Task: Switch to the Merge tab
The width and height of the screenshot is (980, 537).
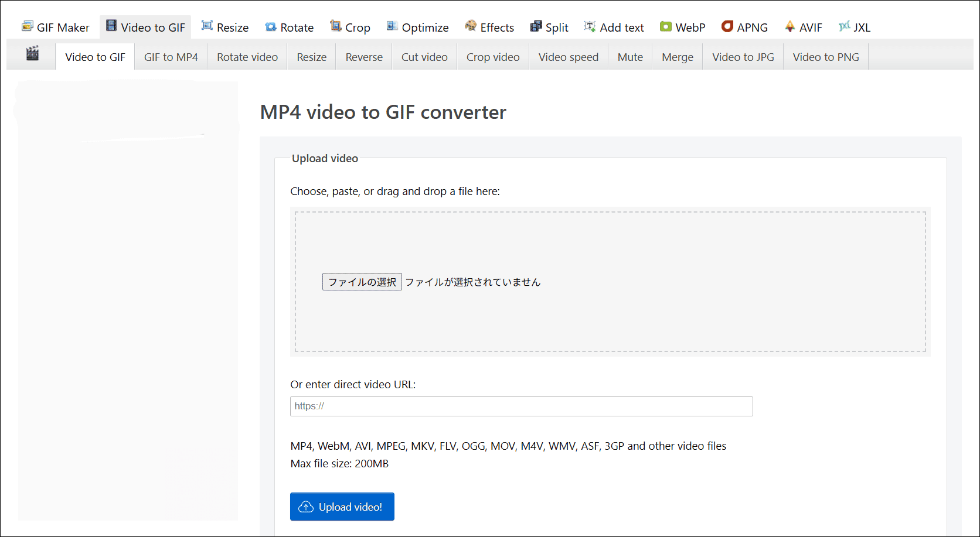Action: (678, 57)
